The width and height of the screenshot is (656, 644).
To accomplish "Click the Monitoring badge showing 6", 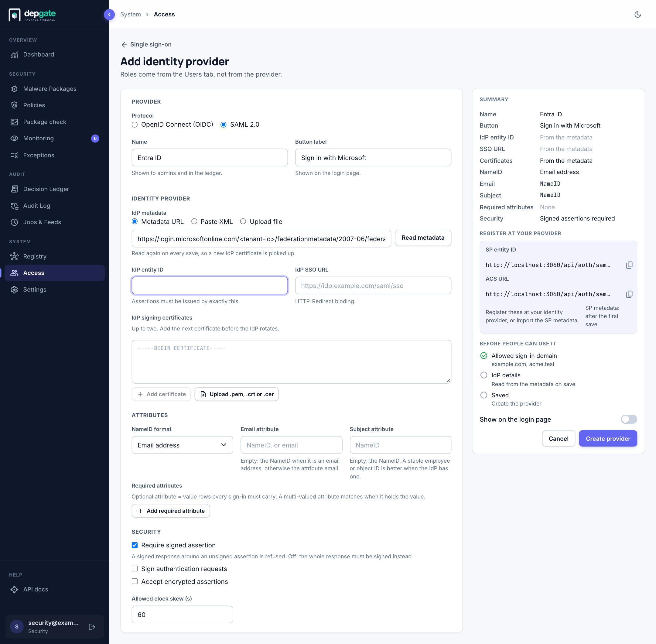I will click(x=95, y=138).
